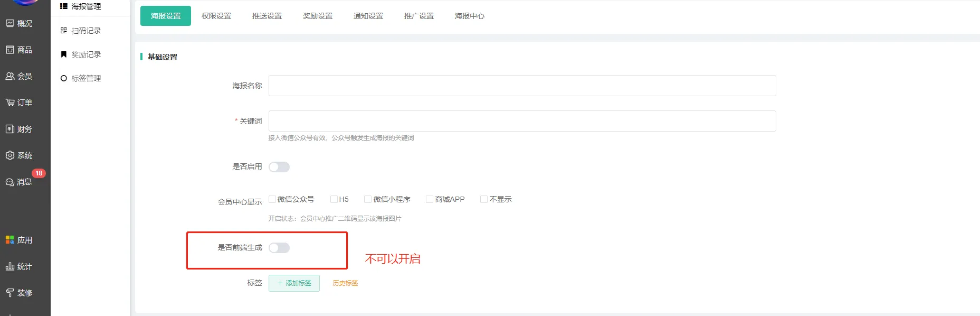Screen dimensions: 980x316
Task: Click the 奖励记录 bookmark icon
Action: [x=64, y=54]
